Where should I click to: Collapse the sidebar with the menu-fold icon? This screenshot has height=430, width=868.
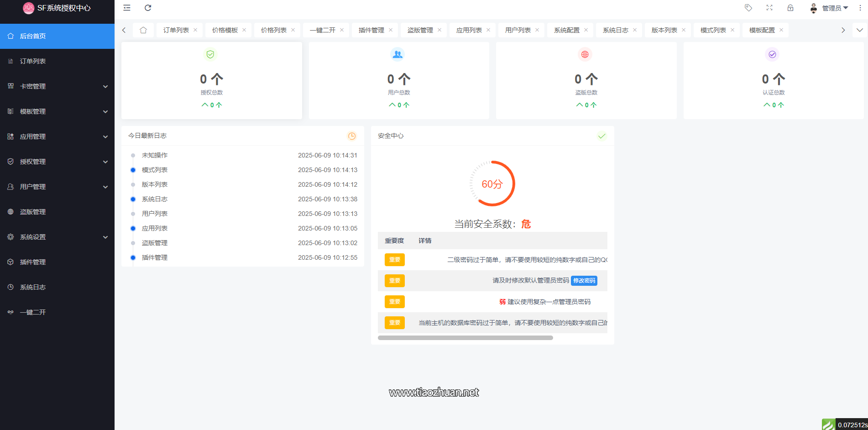pyautogui.click(x=127, y=8)
